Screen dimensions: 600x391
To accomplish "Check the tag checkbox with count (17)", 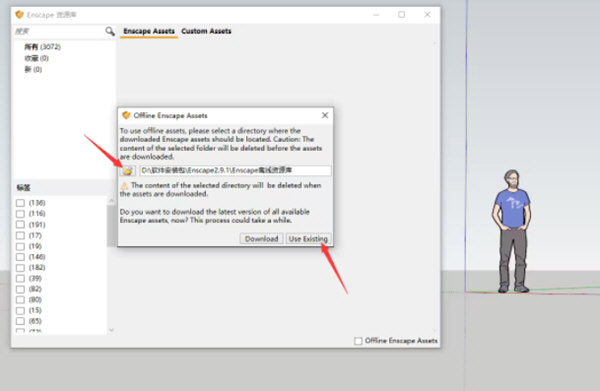I will coord(20,235).
